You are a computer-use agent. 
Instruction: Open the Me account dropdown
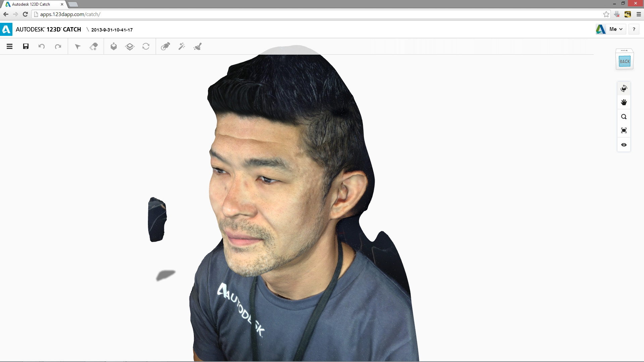click(x=614, y=29)
